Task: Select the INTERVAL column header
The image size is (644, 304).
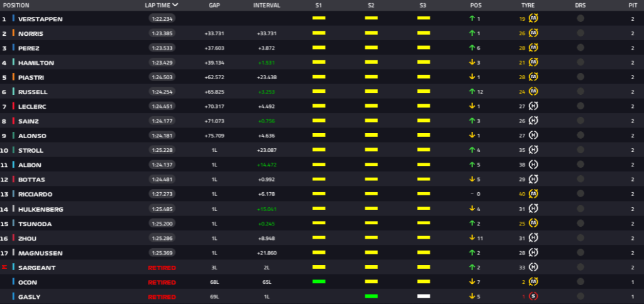Action: pyautogui.click(x=267, y=5)
